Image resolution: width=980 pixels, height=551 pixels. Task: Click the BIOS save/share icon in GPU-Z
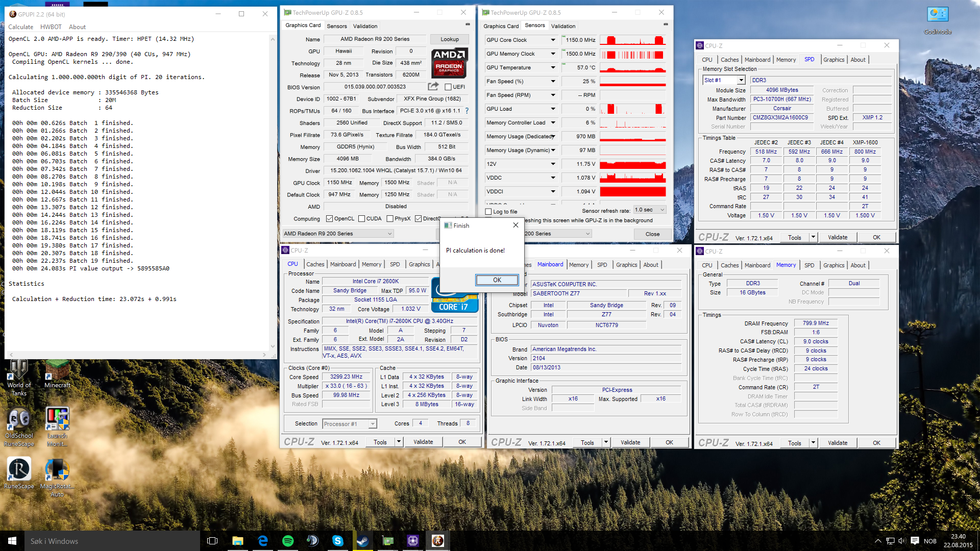(x=433, y=86)
